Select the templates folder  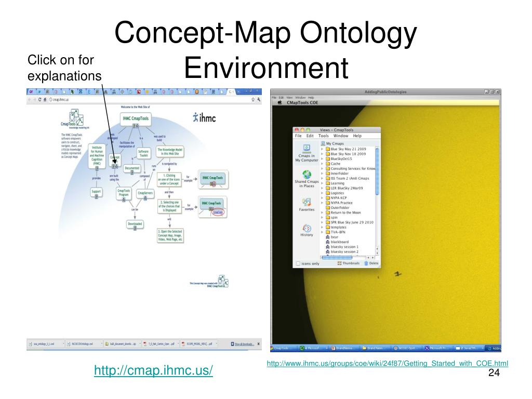point(336,228)
